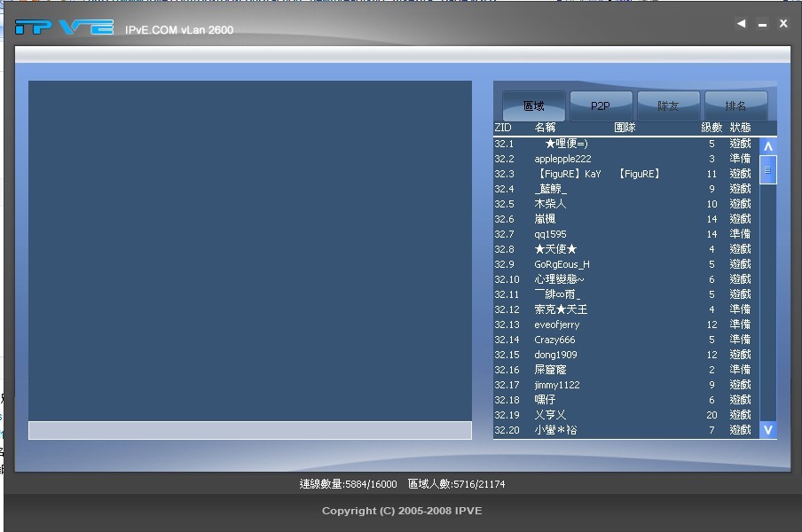Click the chat message input field

click(250, 430)
